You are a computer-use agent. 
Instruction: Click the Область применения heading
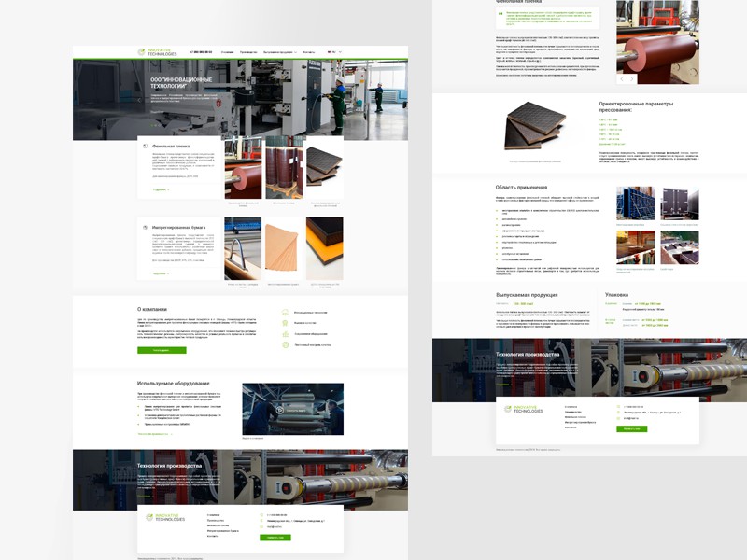click(x=521, y=188)
